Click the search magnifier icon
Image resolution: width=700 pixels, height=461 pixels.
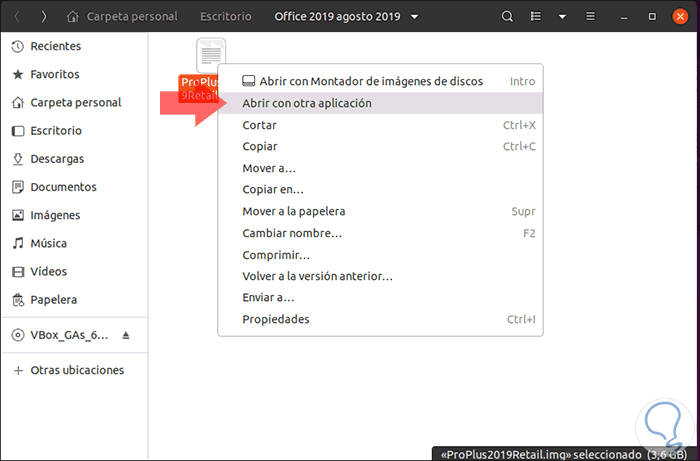(508, 17)
